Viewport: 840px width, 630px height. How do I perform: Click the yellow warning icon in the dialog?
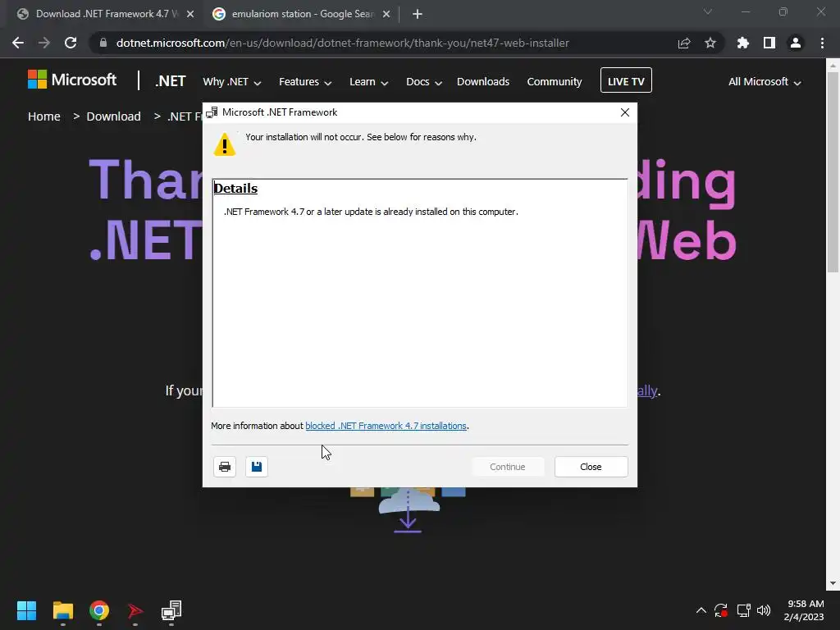(225, 144)
